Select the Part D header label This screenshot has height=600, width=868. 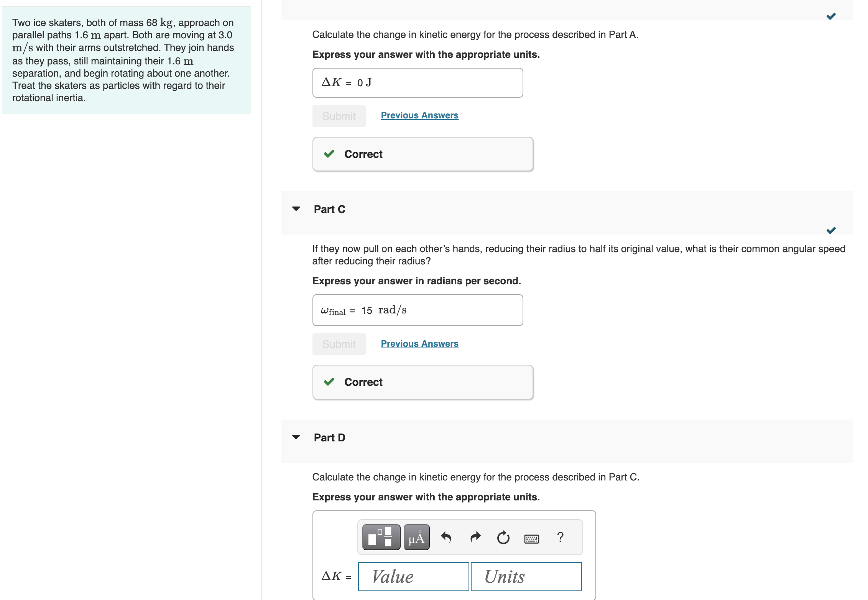pyautogui.click(x=329, y=437)
